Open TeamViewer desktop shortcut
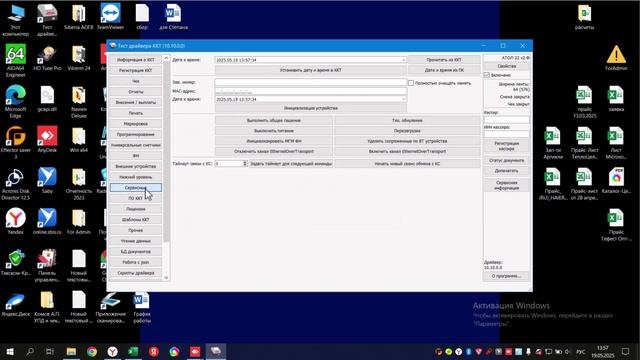 110,16
